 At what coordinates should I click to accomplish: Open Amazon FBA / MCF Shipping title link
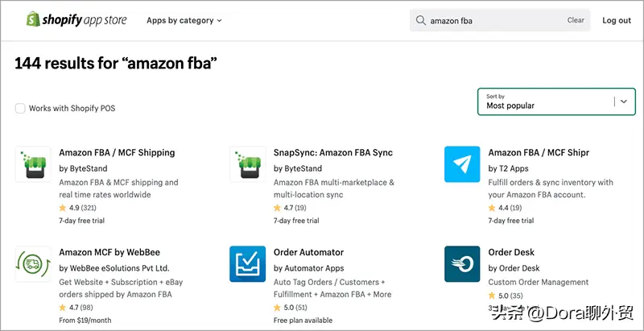(x=117, y=152)
